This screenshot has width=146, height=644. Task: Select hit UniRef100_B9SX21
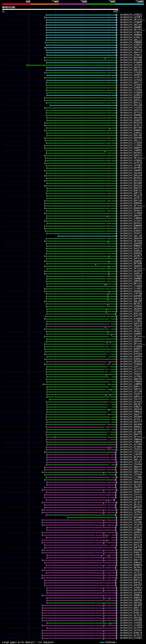tap(131, 103)
